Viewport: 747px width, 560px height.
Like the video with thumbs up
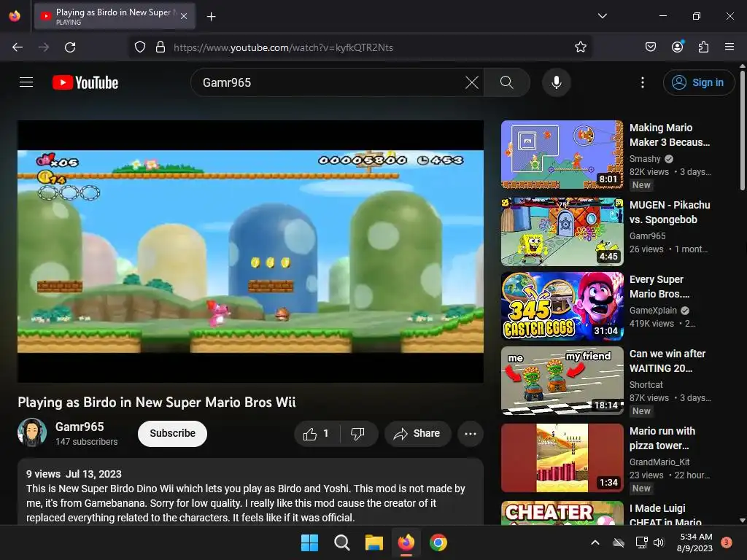(317, 433)
